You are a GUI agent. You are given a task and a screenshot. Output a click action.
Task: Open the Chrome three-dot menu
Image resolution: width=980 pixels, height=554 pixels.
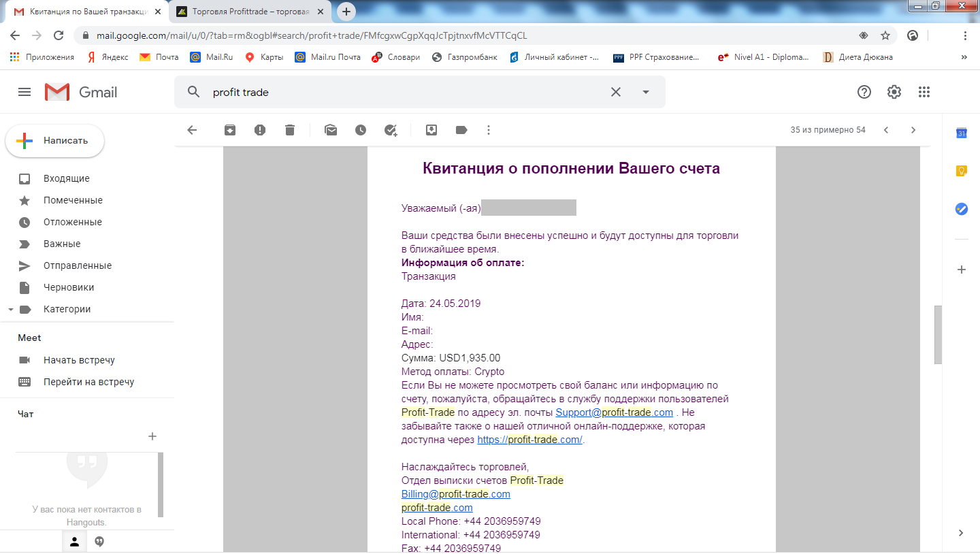pyautogui.click(x=965, y=35)
